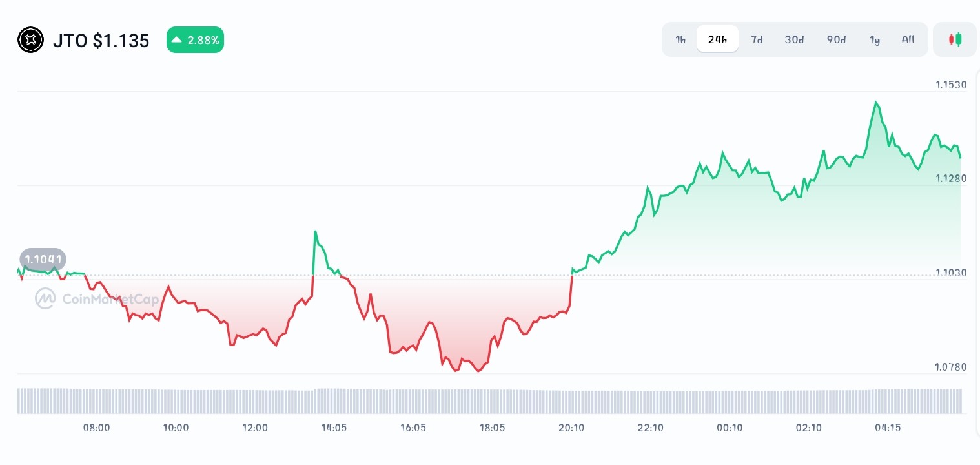Select the 1y time range tab
This screenshot has width=980, height=465.
point(875,39)
